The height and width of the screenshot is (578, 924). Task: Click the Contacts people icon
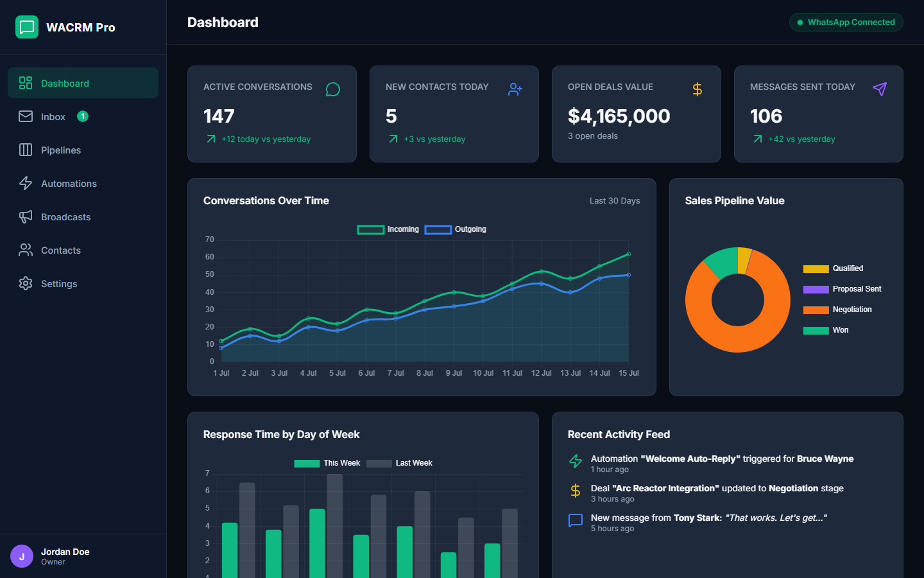pos(26,250)
